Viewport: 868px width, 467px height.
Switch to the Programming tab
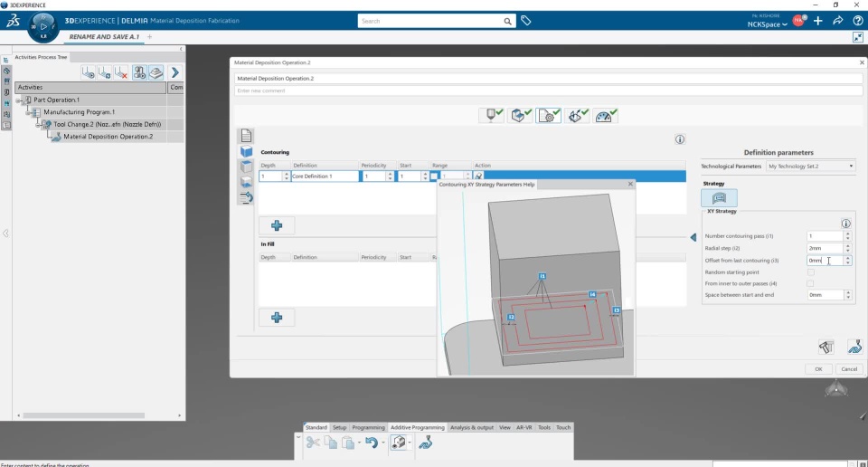tap(368, 427)
